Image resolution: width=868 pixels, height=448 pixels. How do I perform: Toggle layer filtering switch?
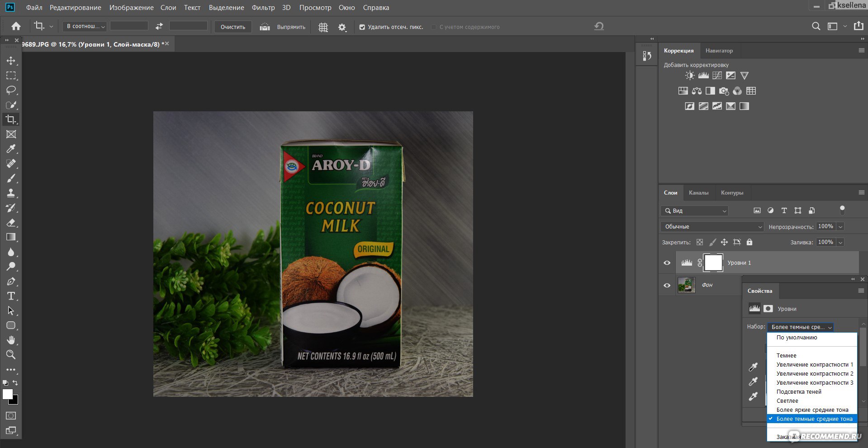pos(842,210)
